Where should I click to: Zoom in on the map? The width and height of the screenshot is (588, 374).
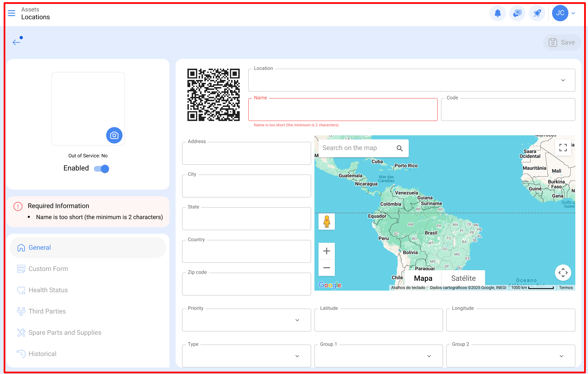pos(326,251)
